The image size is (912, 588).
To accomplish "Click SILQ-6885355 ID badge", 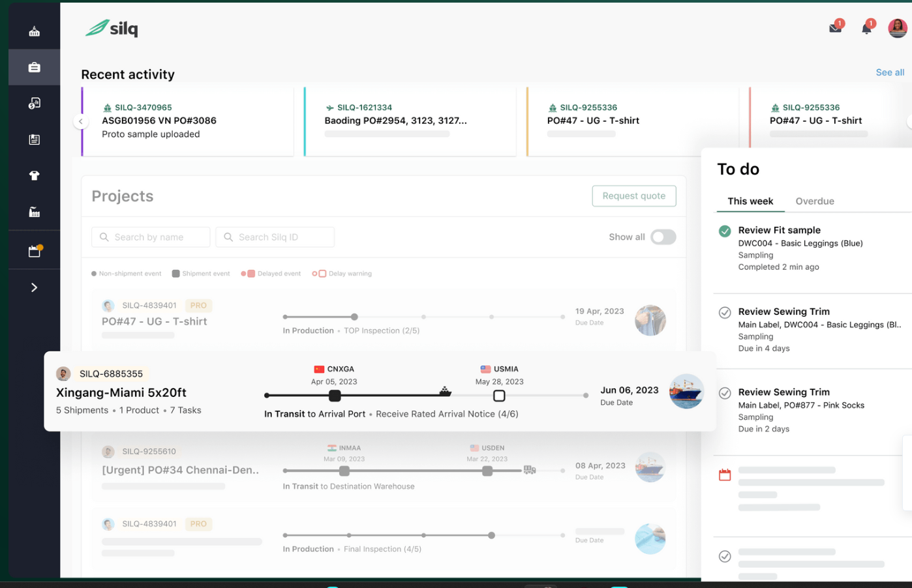I will (x=111, y=374).
